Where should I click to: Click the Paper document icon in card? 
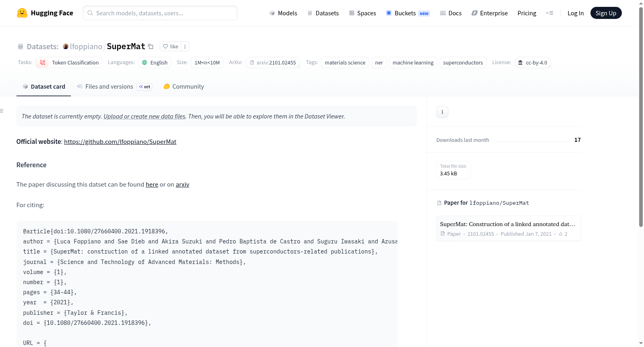tap(443, 234)
